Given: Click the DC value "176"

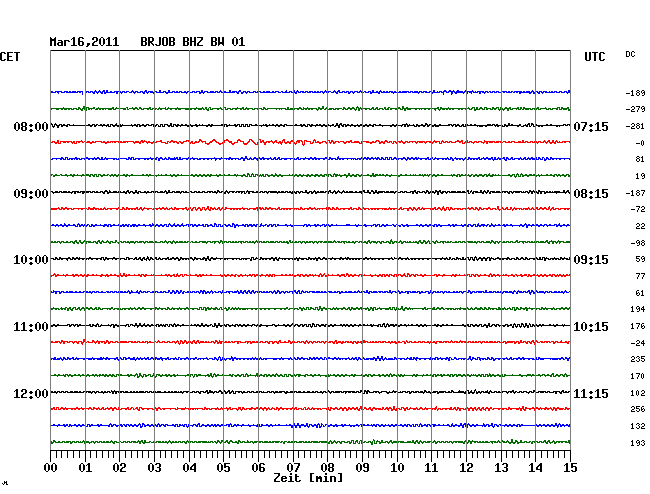Looking at the screenshot, I should coord(638,327).
